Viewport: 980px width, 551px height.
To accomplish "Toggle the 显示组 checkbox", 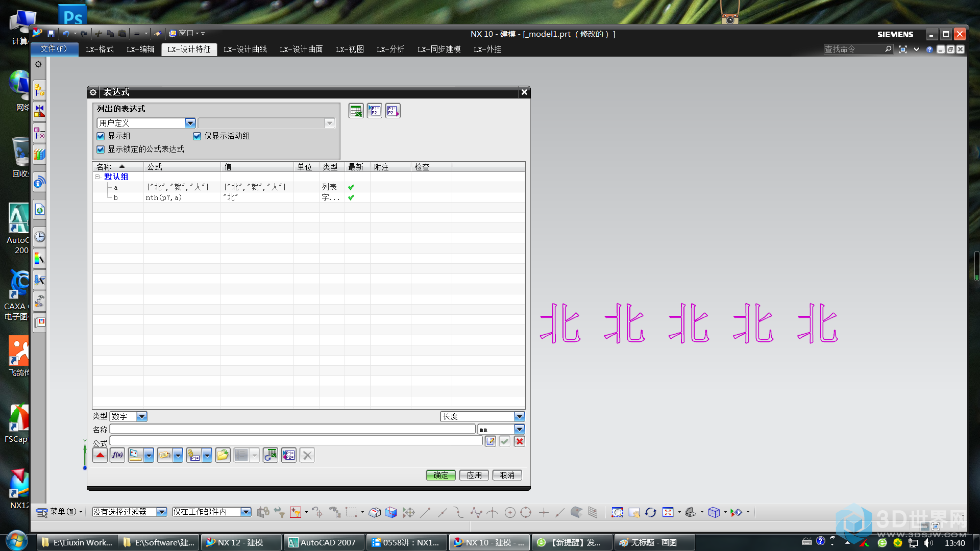I will (101, 136).
